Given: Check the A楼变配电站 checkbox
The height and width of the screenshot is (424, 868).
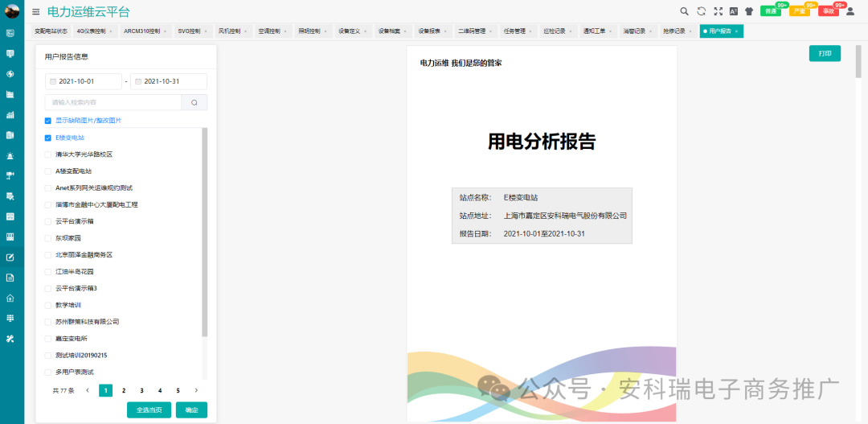Looking at the screenshot, I should point(48,171).
